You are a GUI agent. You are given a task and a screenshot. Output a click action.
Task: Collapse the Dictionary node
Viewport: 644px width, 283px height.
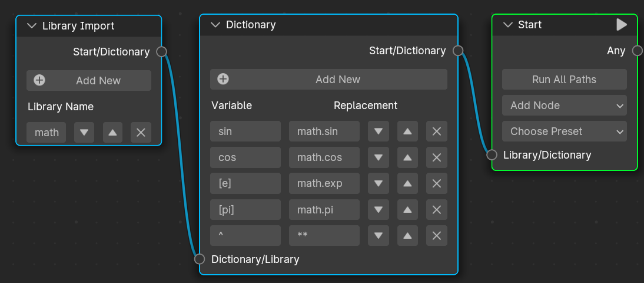pyautogui.click(x=215, y=25)
